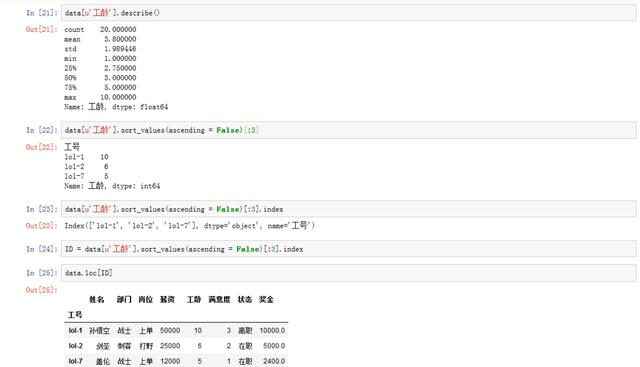Click the 离职 status cell
Screen dimensions: 640x367
(245, 331)
